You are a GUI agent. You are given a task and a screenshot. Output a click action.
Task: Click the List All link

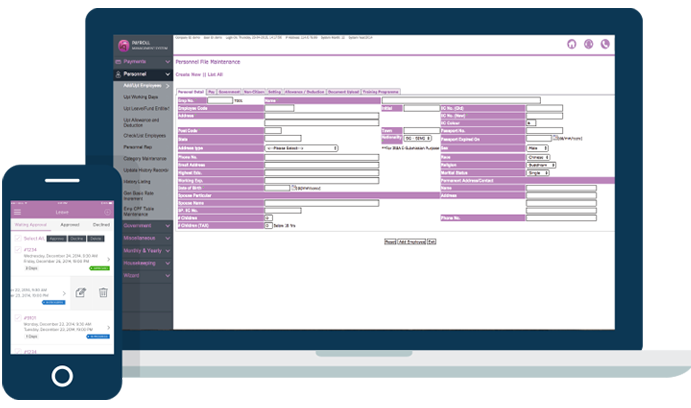(215, 75)
